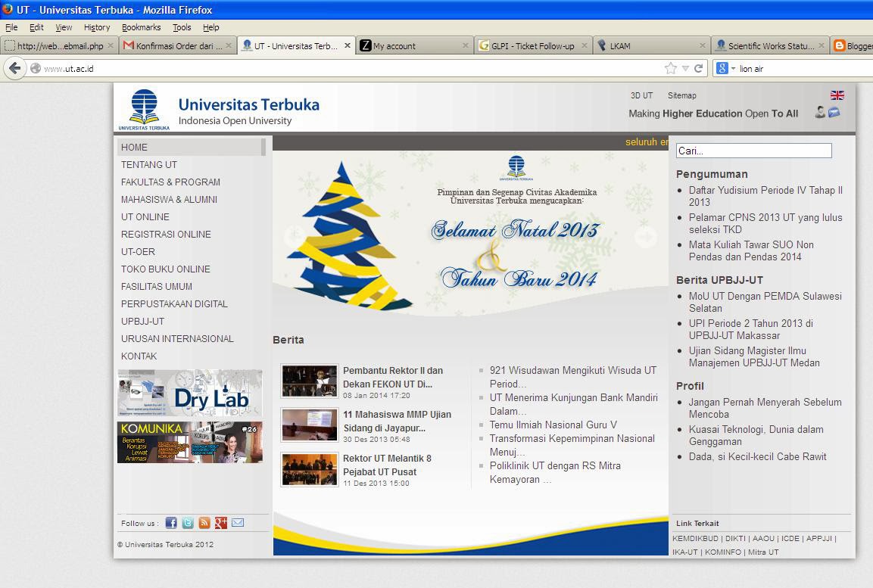
Task: Open TENTANG UT navigation link
Action: [149, 165]
